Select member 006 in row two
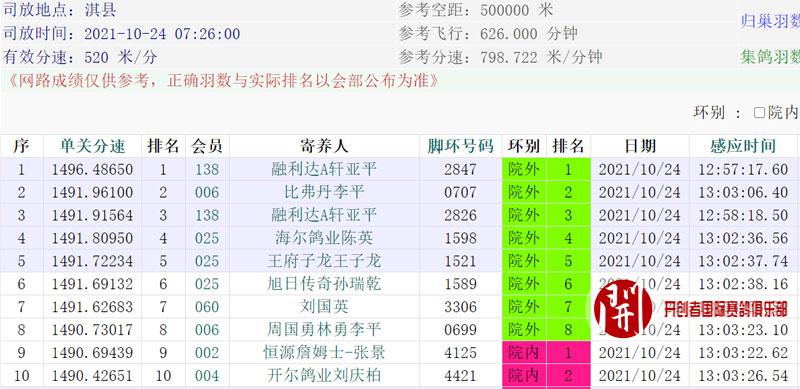This screenshot has height=389, width=800. tap(207, 192)
